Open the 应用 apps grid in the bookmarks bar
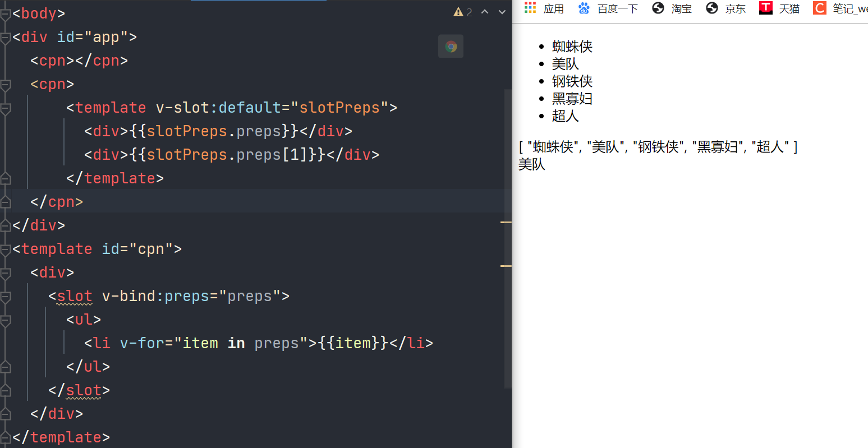Image resolution: width=868 pixels, height=448 pixels. click(544, 8)
